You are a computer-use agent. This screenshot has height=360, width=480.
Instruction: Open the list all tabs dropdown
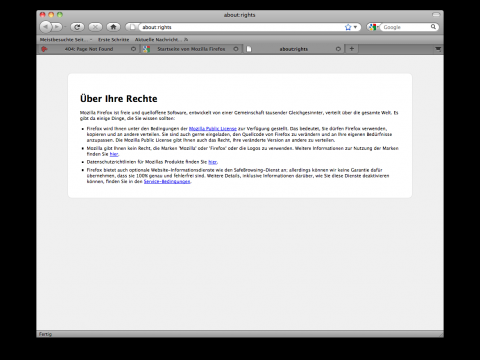(438, 49)
